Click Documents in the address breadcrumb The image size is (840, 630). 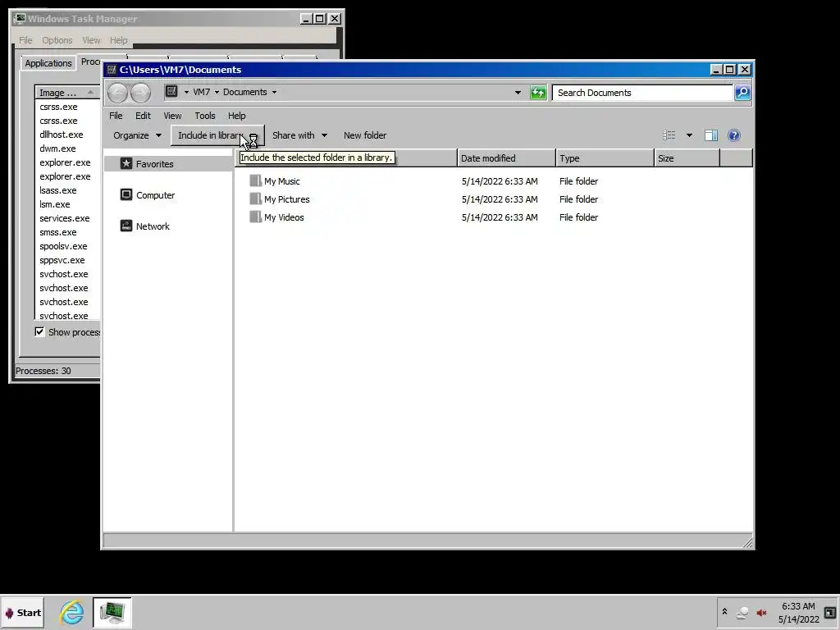pyautogui.click(x=244, y=92)
